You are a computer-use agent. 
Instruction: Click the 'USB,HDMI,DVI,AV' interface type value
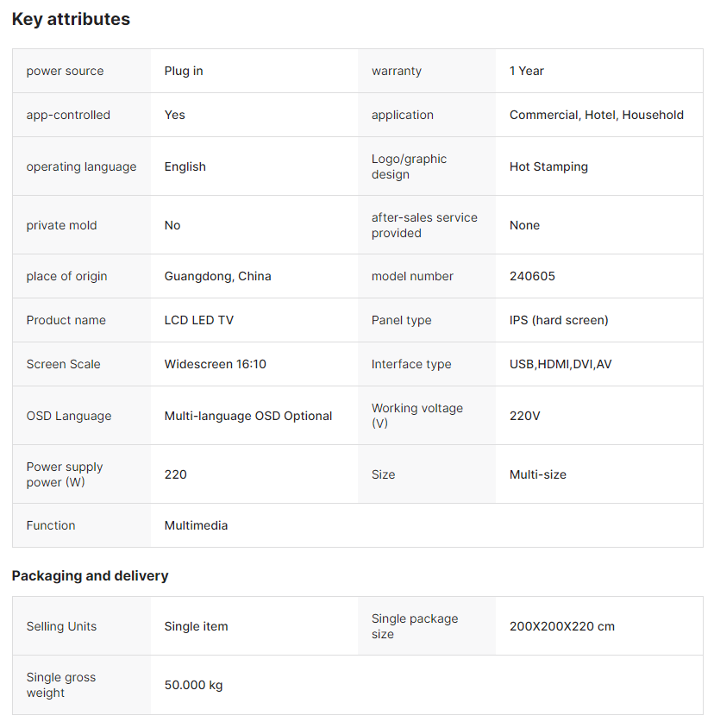[561, 364]
